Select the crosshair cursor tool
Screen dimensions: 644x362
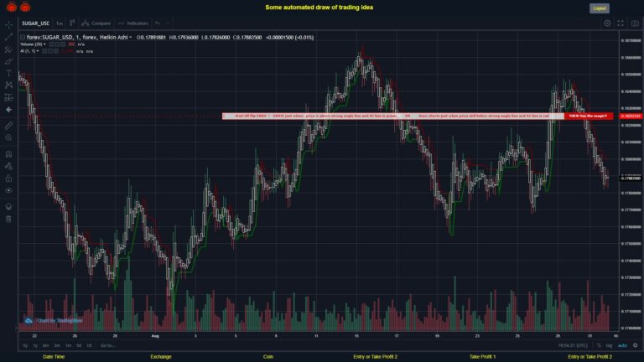click(8, 25)
